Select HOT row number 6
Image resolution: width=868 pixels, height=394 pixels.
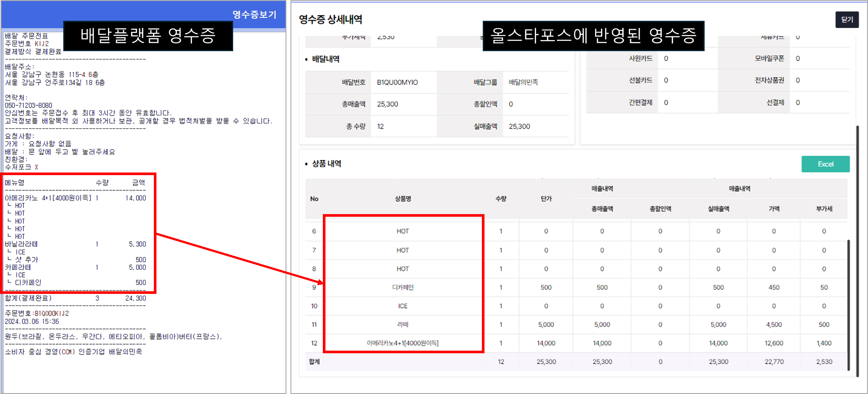(x=403, y=231)
